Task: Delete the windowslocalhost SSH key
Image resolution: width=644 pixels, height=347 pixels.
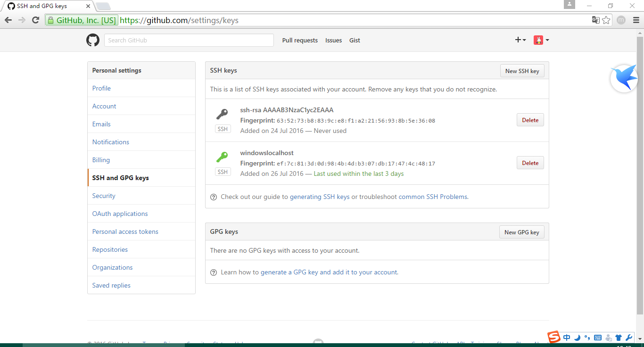Action: (x=530, y=162)
